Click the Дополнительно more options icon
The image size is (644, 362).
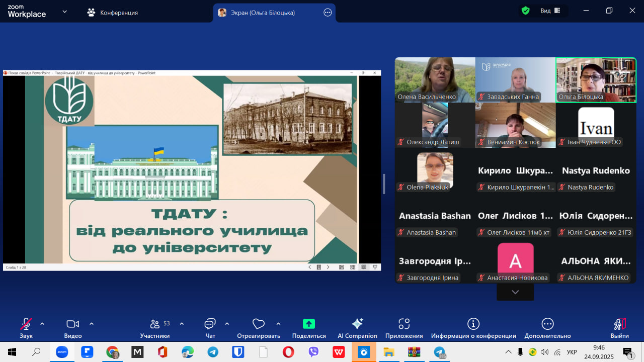(x=547, y=324)
